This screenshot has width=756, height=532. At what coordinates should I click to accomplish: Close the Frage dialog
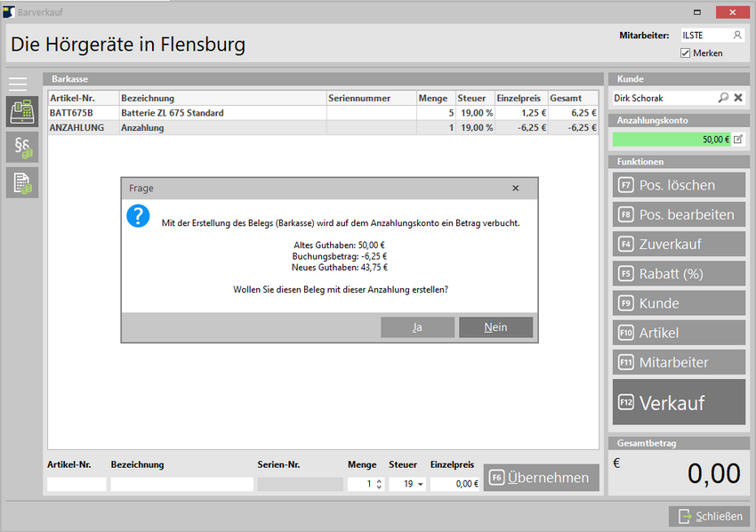tap(516, 189)
